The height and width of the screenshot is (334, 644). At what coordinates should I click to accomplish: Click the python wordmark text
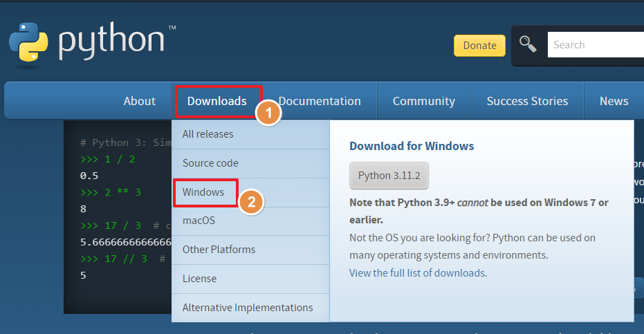pyautogui.click(x=112, y=41)
